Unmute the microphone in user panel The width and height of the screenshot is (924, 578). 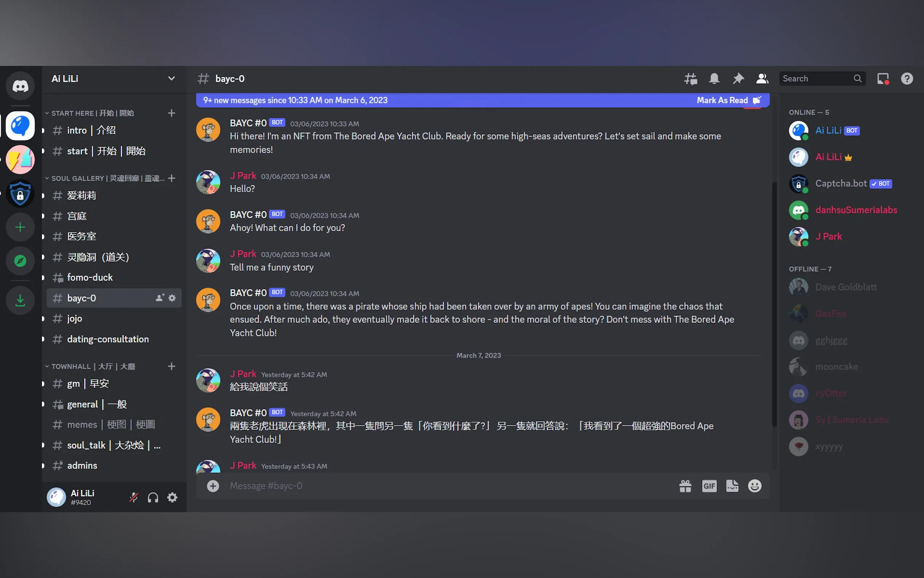[133, 497]
